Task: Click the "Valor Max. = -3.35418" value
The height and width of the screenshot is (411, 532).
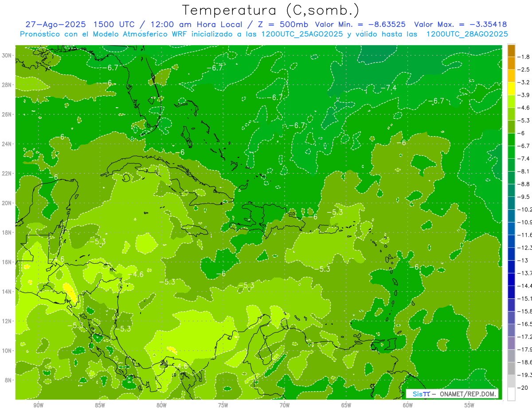Action: pos(460,24)
